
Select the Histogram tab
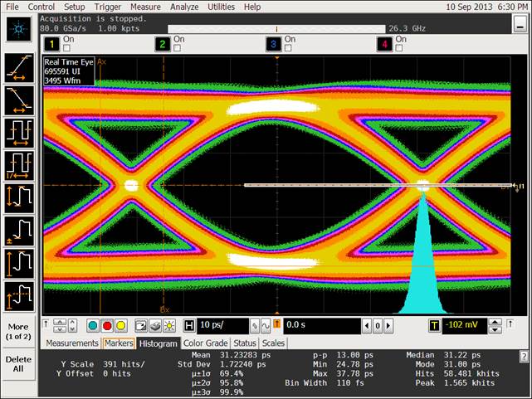159,343
